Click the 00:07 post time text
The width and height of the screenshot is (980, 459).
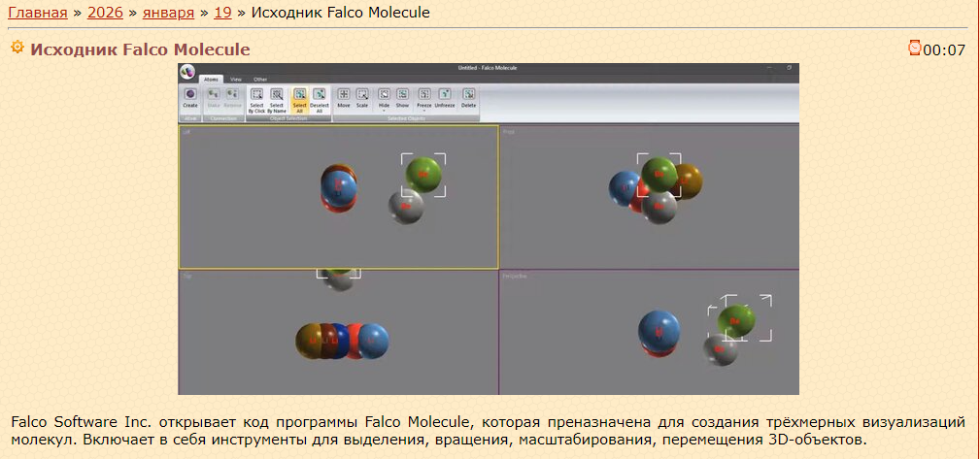[944, 49]
